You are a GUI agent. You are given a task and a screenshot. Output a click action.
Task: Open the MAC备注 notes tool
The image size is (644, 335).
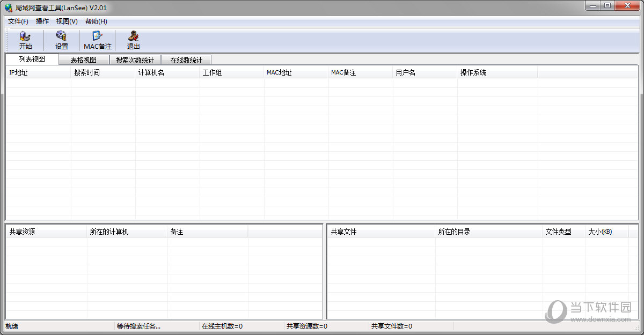click(x=98, y=40)
